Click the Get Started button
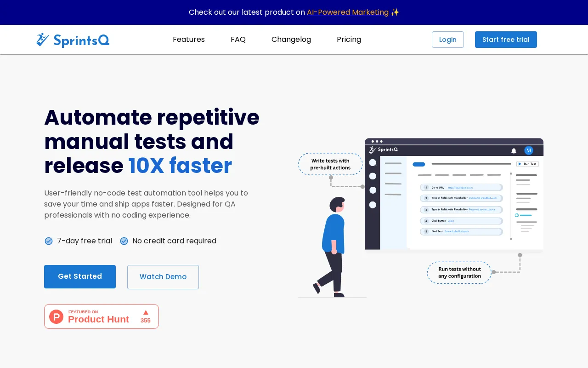Viewport: 588px width, 368px height. (x=80, y=276)
